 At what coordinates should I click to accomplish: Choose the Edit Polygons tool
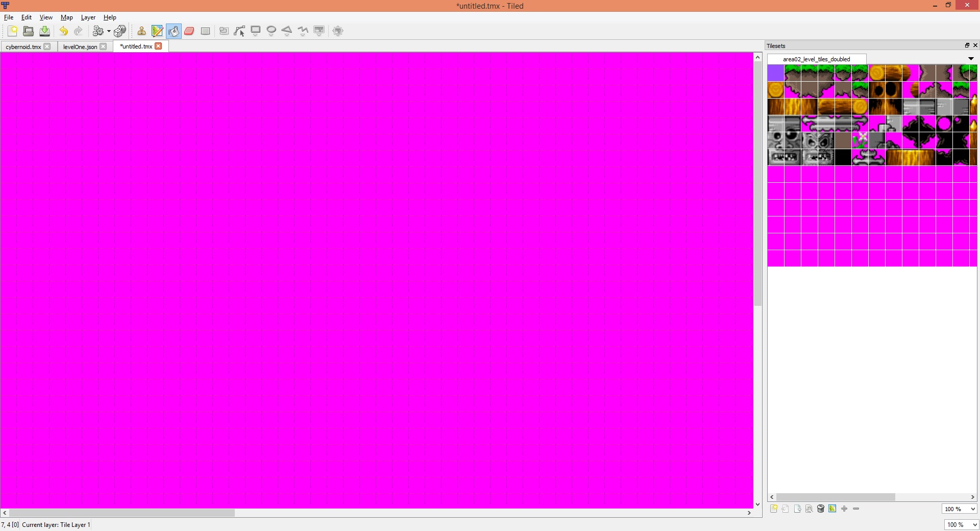239,31
